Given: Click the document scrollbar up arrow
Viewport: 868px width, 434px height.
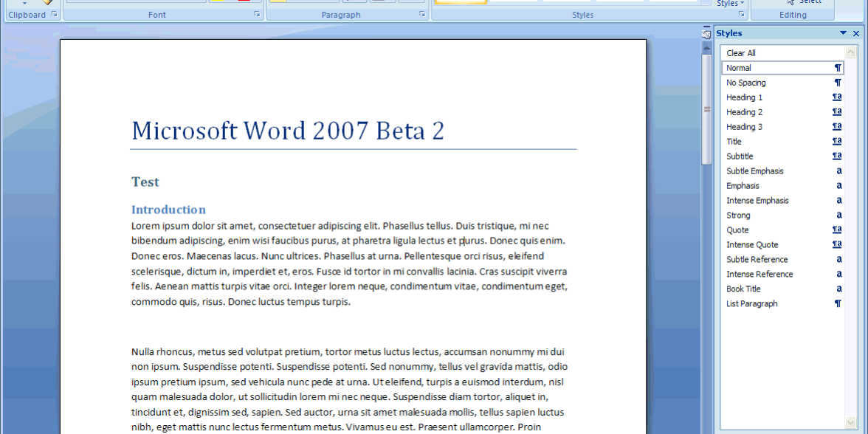Looking at the screenshot, I should point(706,47).
